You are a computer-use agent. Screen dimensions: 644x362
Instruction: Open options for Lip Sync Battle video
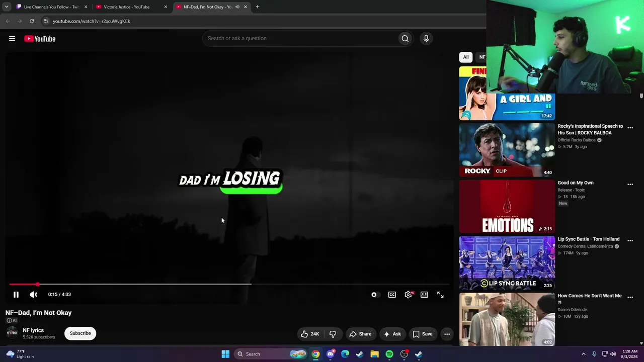(630, 241)
